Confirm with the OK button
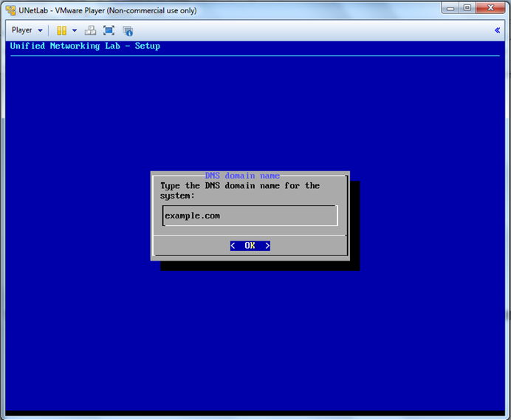The height and width of the screenshot is (420, 511). (250, 245)
